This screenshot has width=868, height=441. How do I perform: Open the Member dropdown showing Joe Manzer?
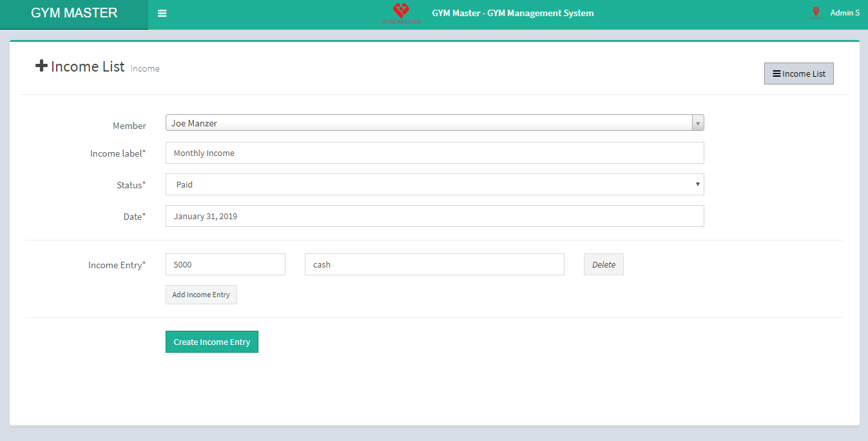click(429, 123)
